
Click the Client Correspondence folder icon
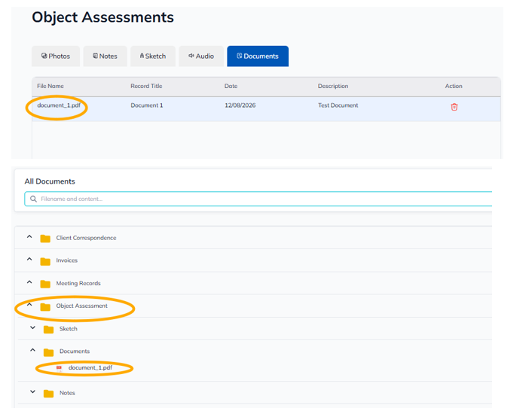(45, 239)
